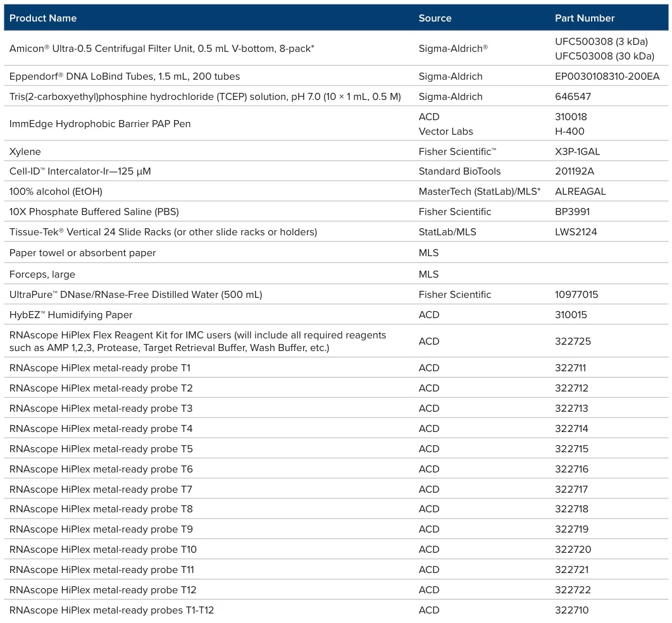This screenshot has height=623, width=672.
Task: Click part number EP0030108310-200EA
Action: tap(607, 77)
